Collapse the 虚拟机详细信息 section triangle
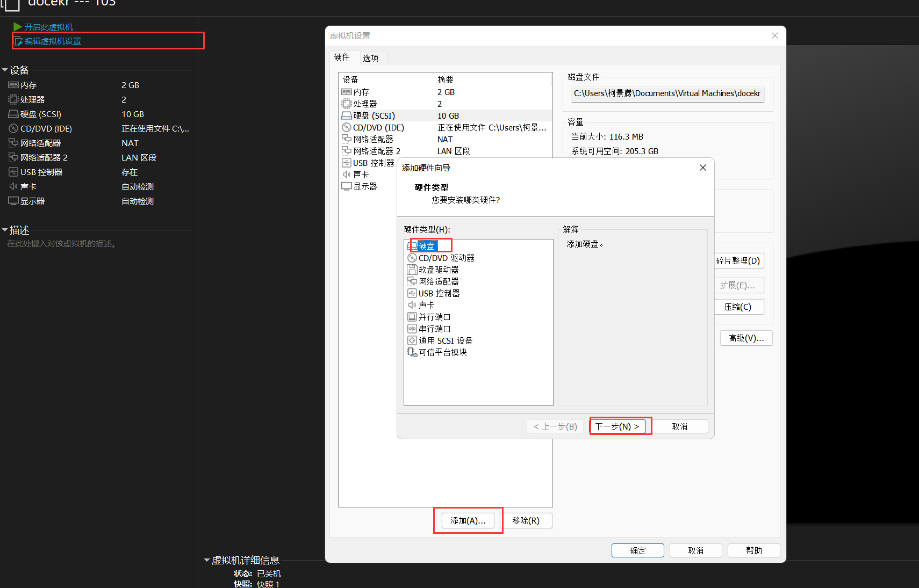The width and height of the screenshot is (919, 588). tap(207, 560)
